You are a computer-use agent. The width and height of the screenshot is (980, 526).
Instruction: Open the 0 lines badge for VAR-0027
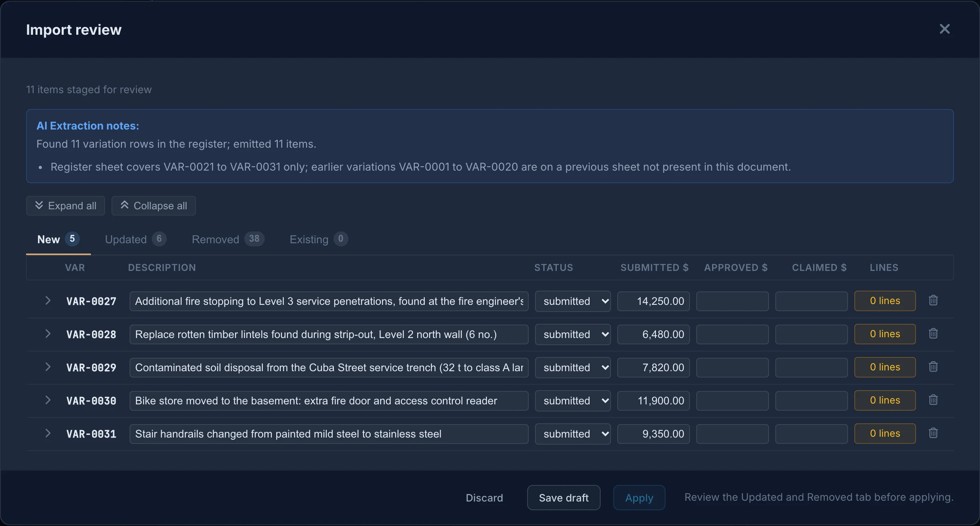pos(885,301)
